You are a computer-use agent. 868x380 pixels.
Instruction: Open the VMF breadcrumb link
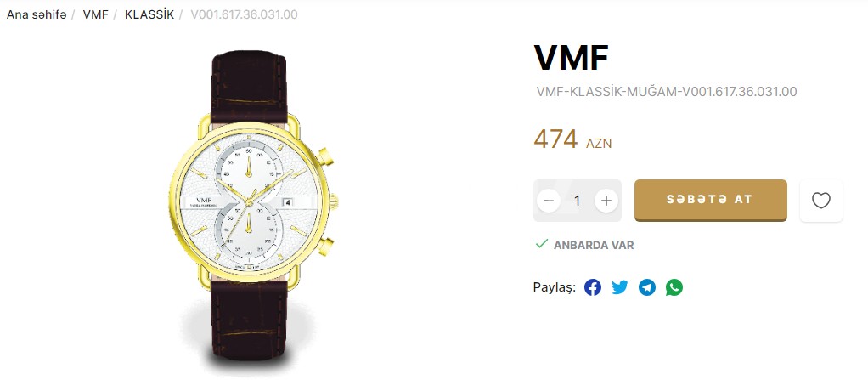tap(95, 14)
